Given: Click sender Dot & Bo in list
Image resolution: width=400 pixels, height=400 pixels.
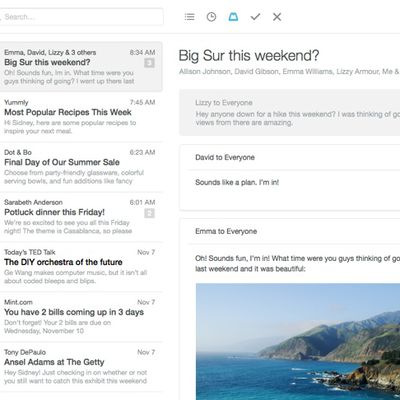Looking at the screenshot, I should 18,152.
